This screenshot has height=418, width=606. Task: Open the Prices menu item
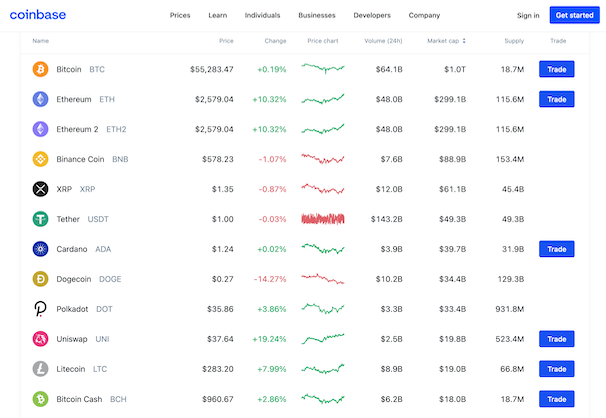[x=180, y=15]
